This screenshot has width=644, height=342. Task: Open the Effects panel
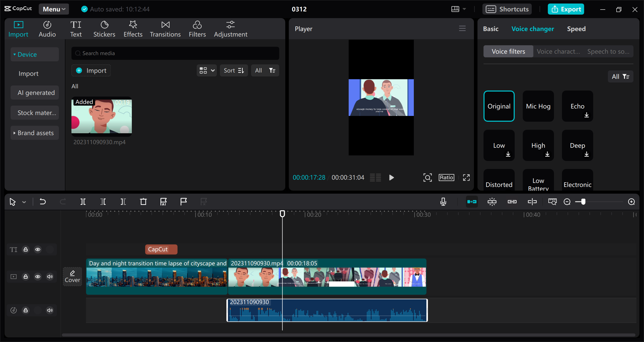point(133,28)
